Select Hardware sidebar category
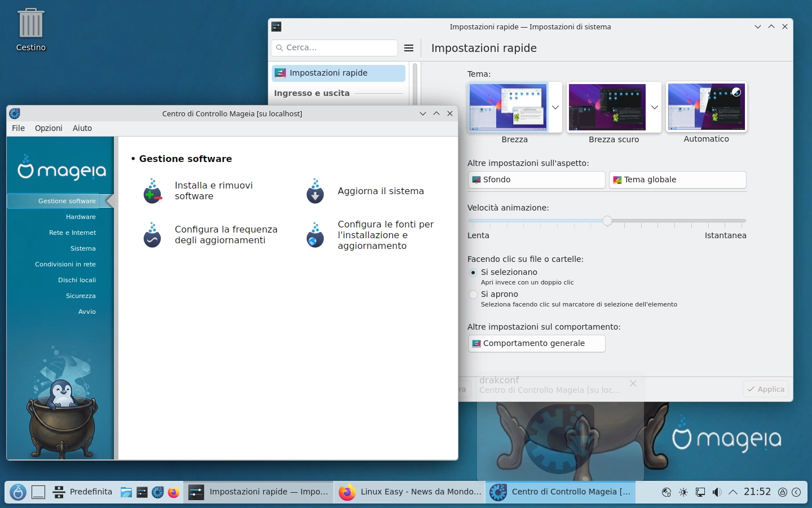This screenshot has height=508, width=812. (x=81, y=217)
